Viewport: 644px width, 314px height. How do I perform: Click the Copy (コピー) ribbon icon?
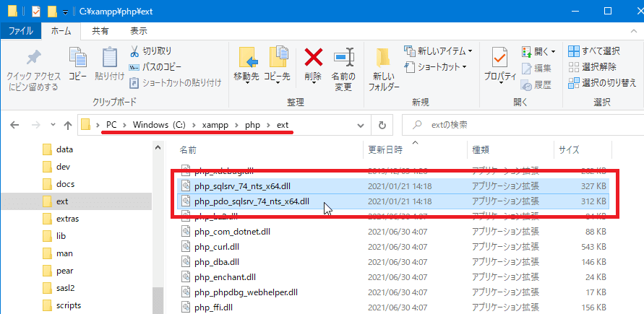point(77,58)
